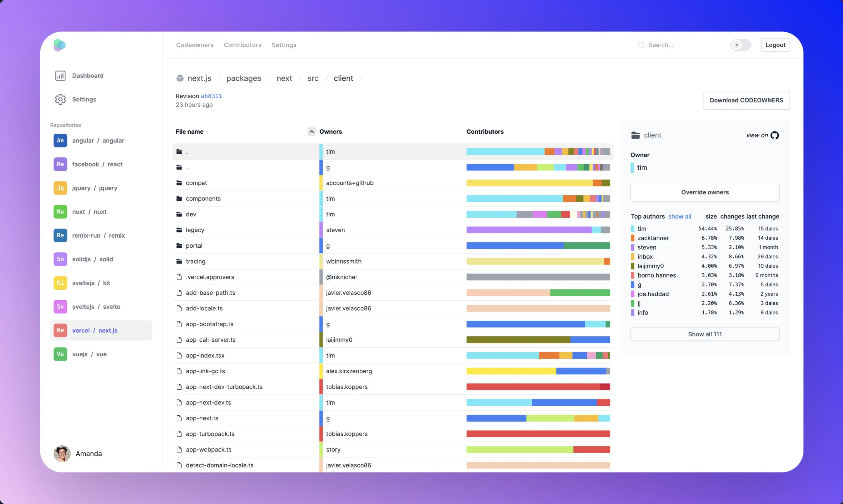Select the vuejs / vue repository
Viewport: 843px width, 504px height.
101,354
